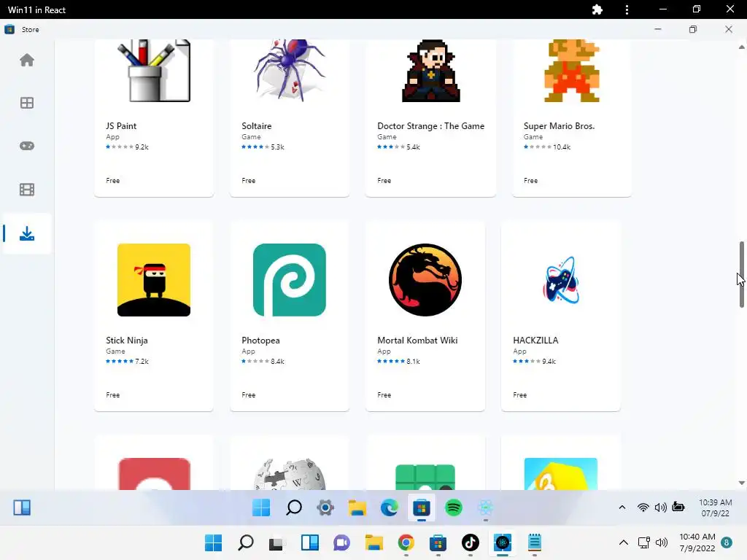Click the JS Paint title text
The width and height of the screenshot is (747, 560).
point(121,126)
